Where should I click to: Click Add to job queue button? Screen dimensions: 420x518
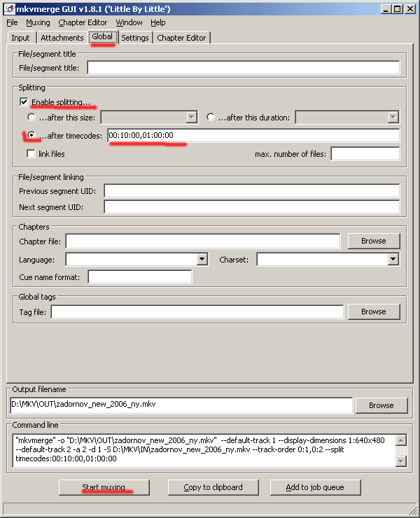(x=315, y=487)
